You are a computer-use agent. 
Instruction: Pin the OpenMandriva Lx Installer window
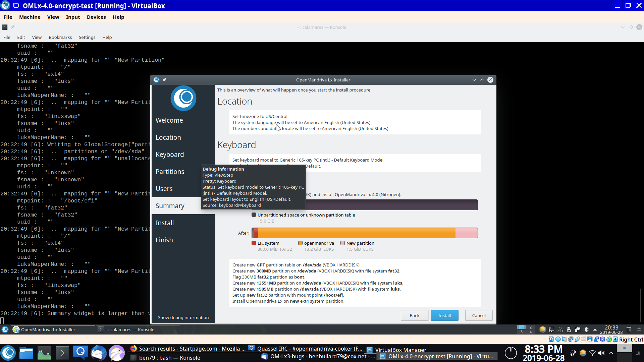pyautogui.click(x=164, y=80)
